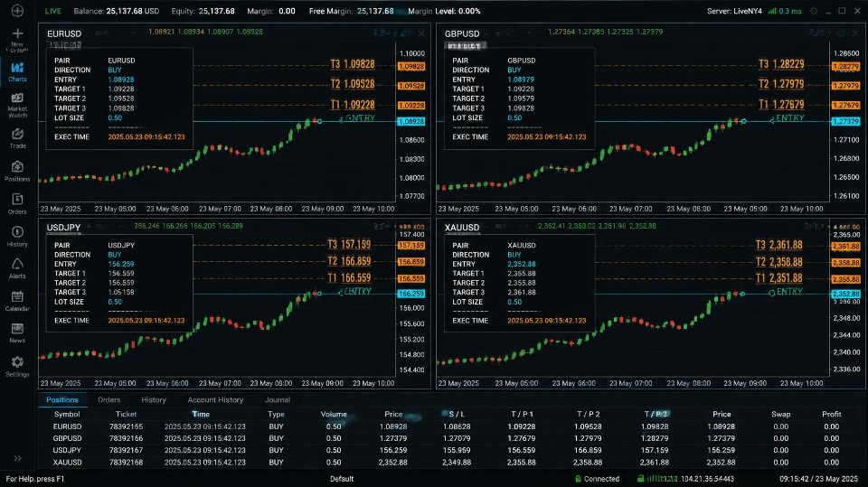Sort positions by Time column header
Viewport: 868px width, 487px height.
click(201, 414)
